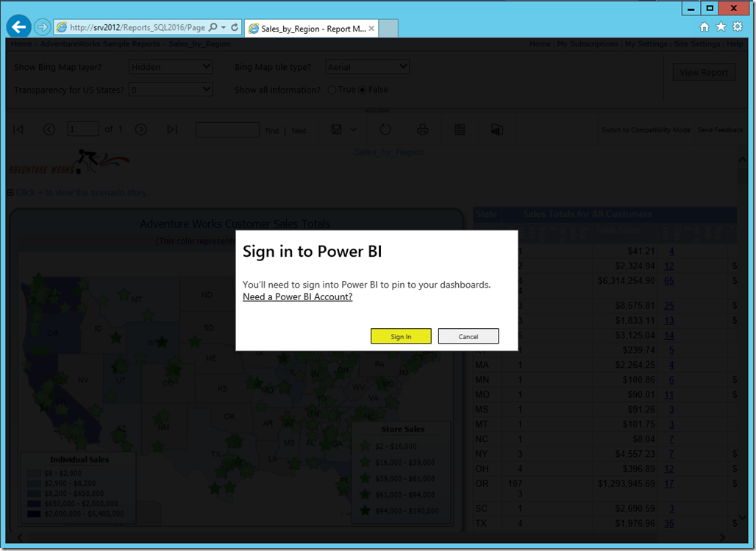The height and width of the screenshot is (551, 756).
Task: Go to first report page icon
Action: point(18,129)
